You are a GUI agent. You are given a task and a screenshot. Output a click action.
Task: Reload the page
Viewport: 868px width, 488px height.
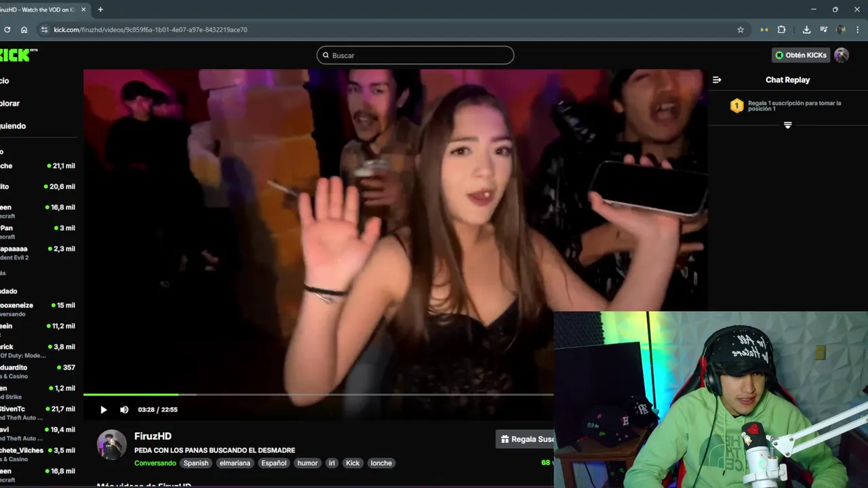point(7,30)
